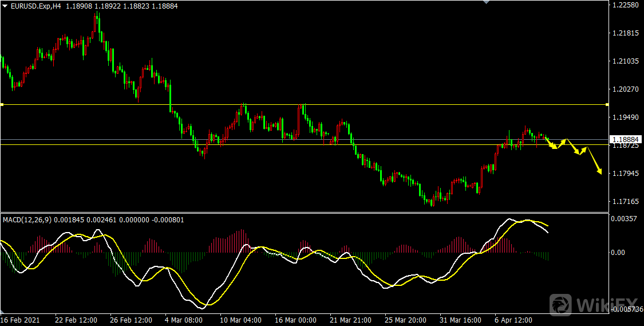Viewport: 644px width, 326px height.
Task: Select the first upward yellow rebound arrow
Action: [562, 143]
